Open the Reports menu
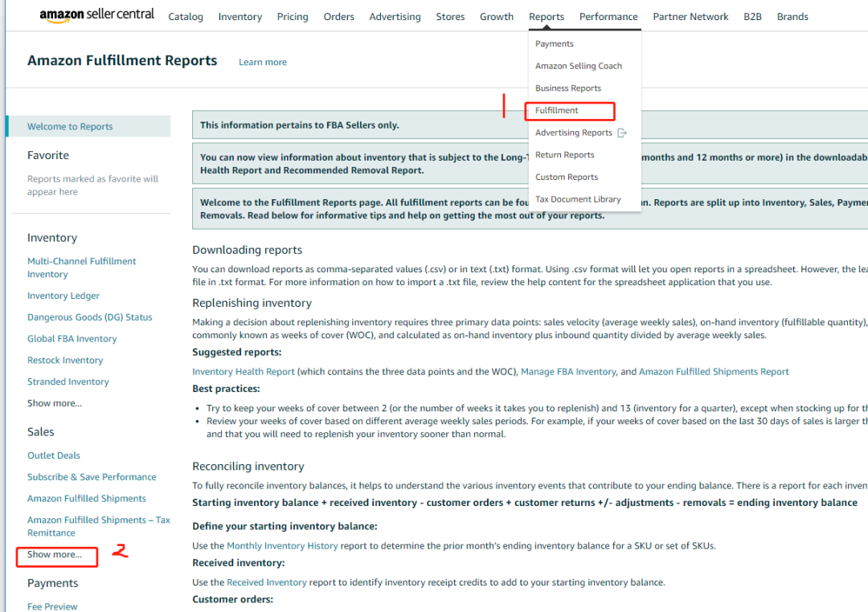 point(547,17)
